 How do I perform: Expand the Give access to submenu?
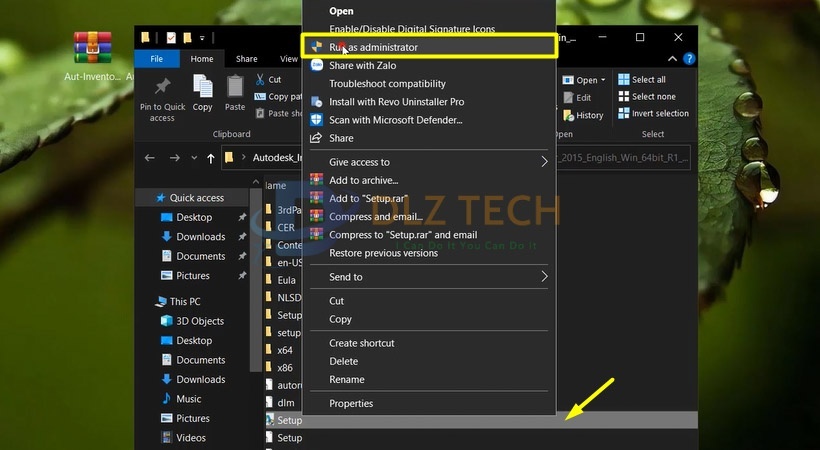544,162
